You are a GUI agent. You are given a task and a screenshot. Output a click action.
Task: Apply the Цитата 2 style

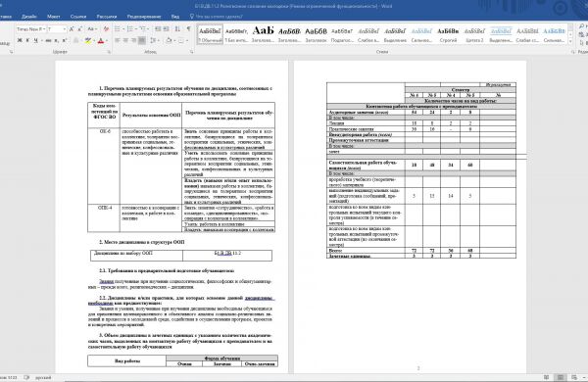pyautogui.click(x=474, y=34)
